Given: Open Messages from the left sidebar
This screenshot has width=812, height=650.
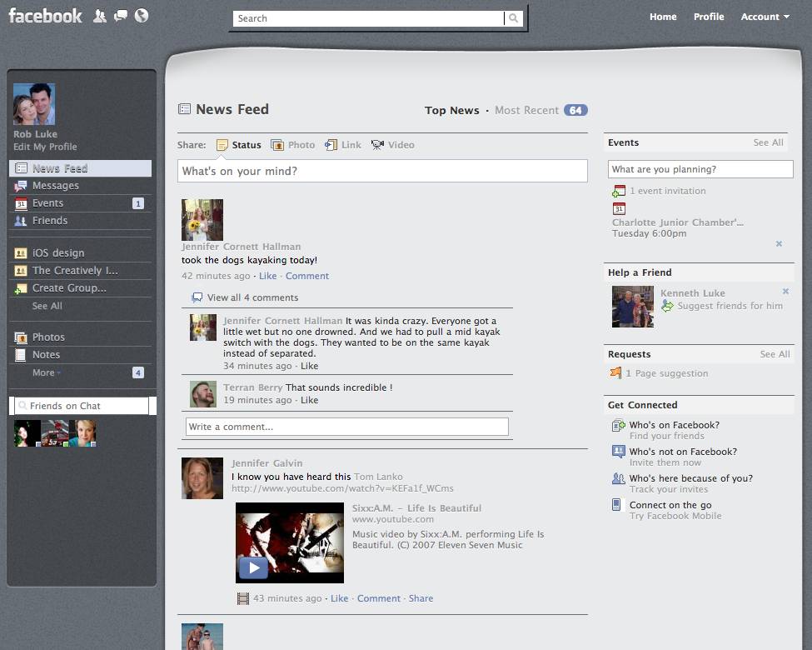Looking at the screenshot, I should (56, 185).
